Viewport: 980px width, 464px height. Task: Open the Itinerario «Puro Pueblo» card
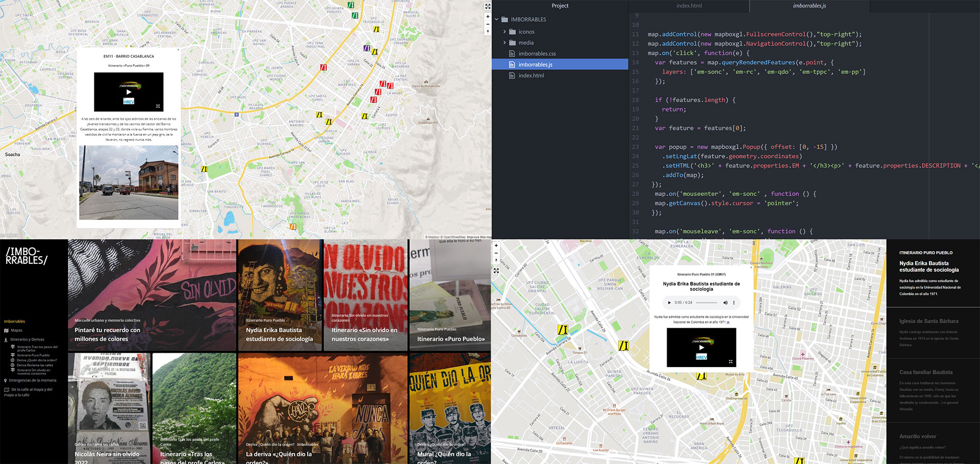click(x=450, y=295)
